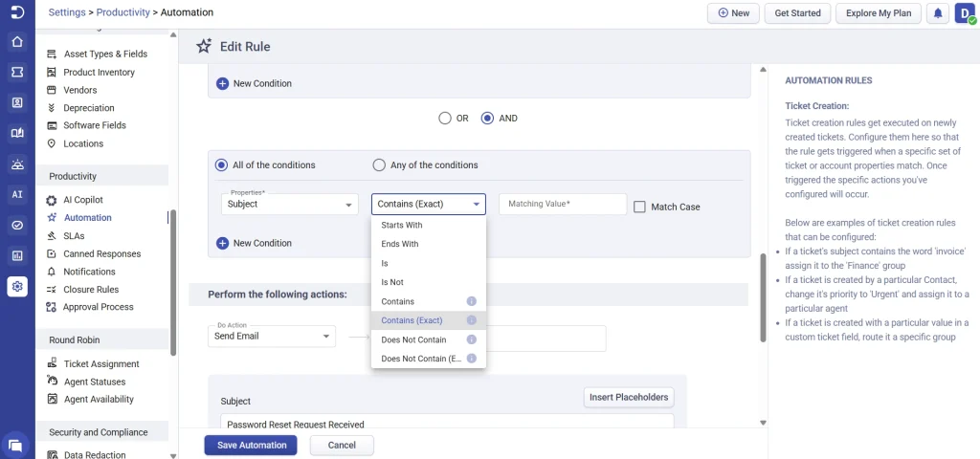This screenshot has height=459, width=980.
Task: Select Starts With from the operator list
Action: (x=402, y=225)
